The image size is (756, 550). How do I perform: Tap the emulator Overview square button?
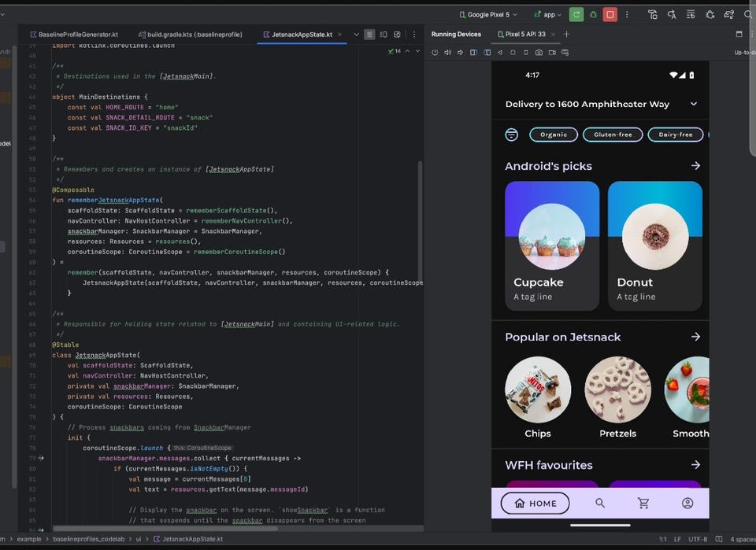click(526, 52)
